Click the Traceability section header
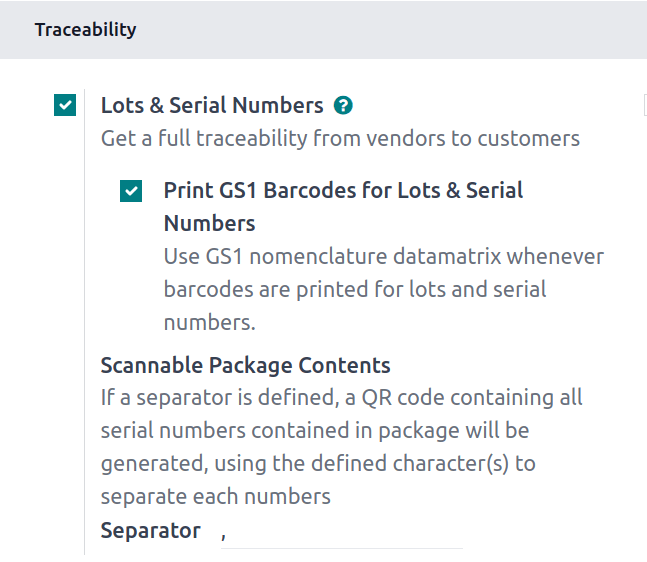 pyautogui.click(x=85, y=29)
